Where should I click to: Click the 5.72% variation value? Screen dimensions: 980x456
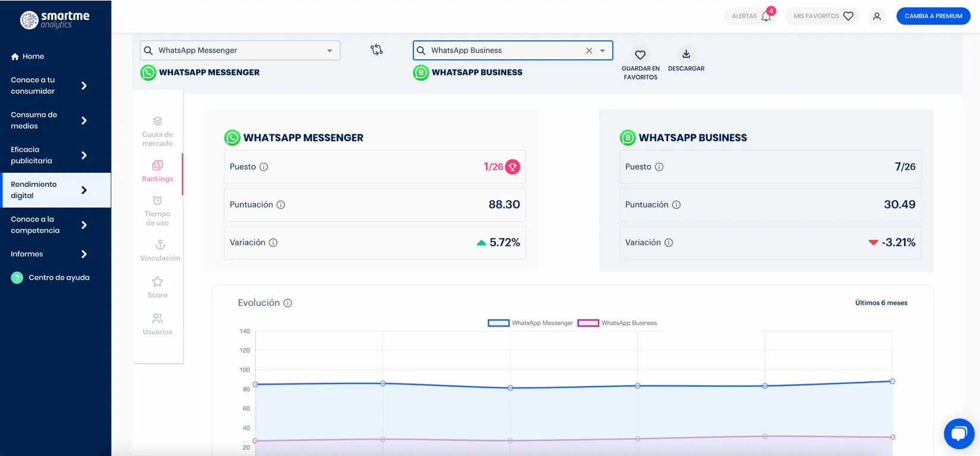coord(505,242)
